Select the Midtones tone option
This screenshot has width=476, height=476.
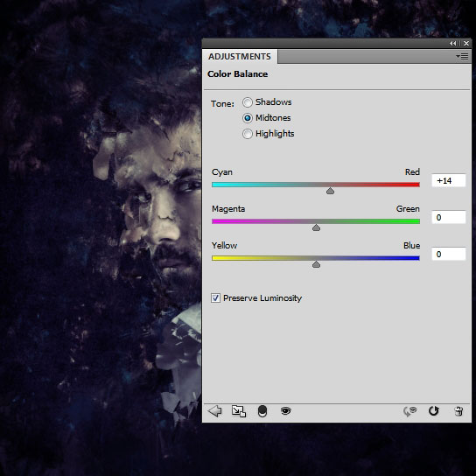[248, 118]
